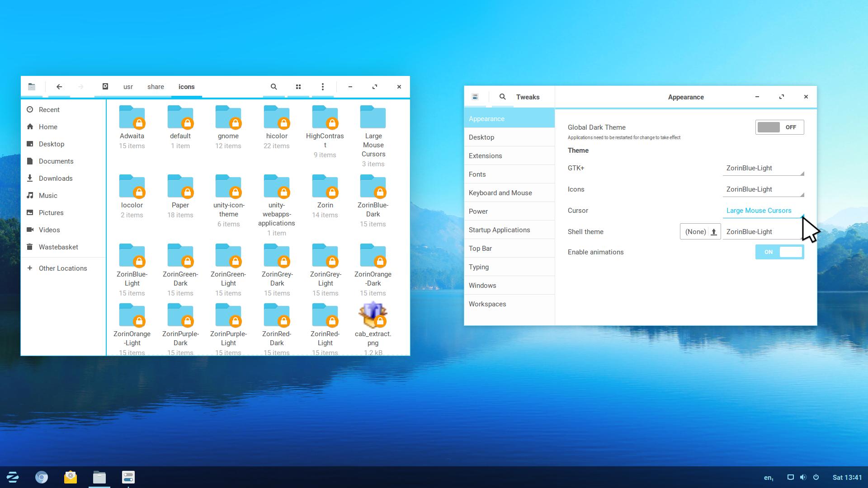Click Other Locations in file manager sidebar
The image size is (868, 488).
tap(63, 268)
